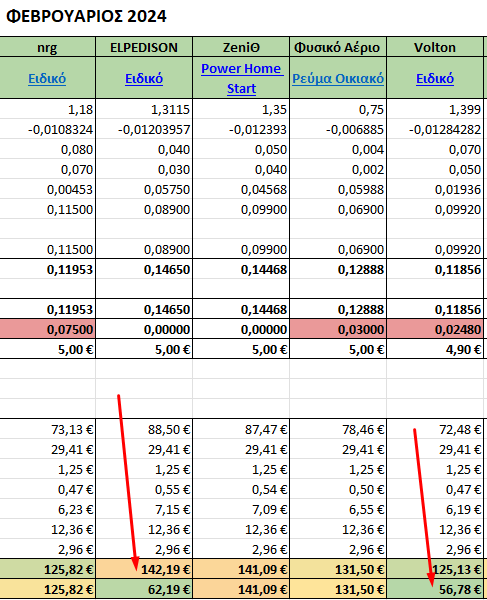Click the 0,54 € cell
The width and height of the screenshot is (487, 600).
(x=241, y=489)
